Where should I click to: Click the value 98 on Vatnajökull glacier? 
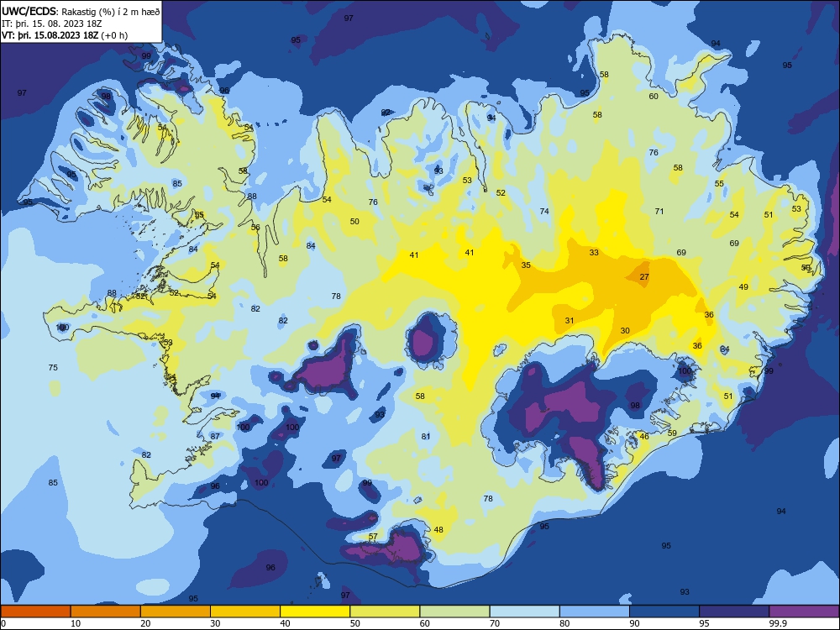pos(635,406)
